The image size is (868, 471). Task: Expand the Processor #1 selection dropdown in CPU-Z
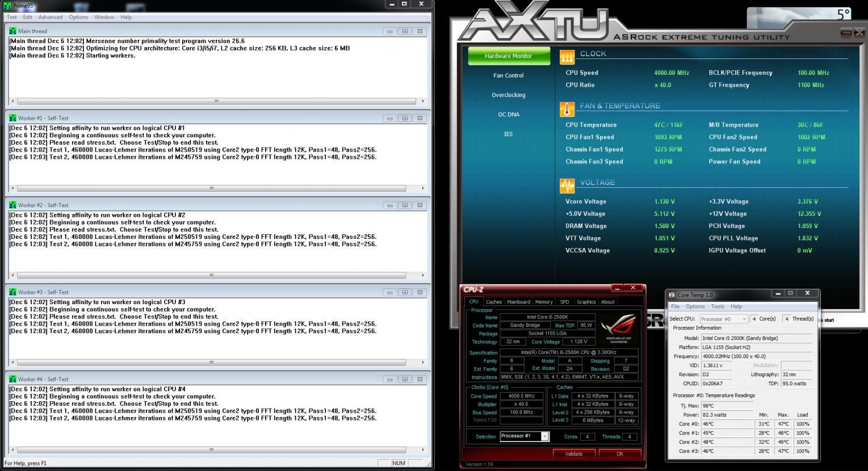(545, 436)
